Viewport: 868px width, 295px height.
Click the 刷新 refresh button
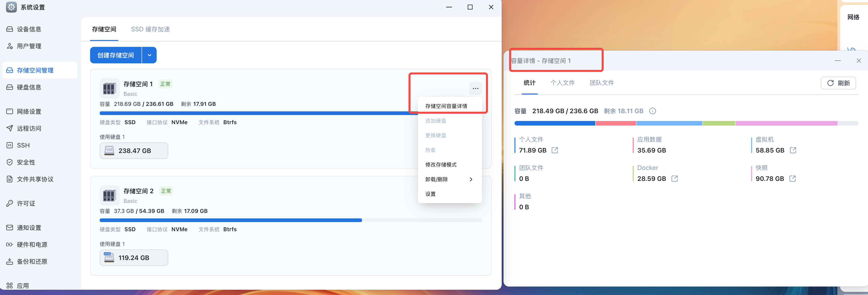838,83
